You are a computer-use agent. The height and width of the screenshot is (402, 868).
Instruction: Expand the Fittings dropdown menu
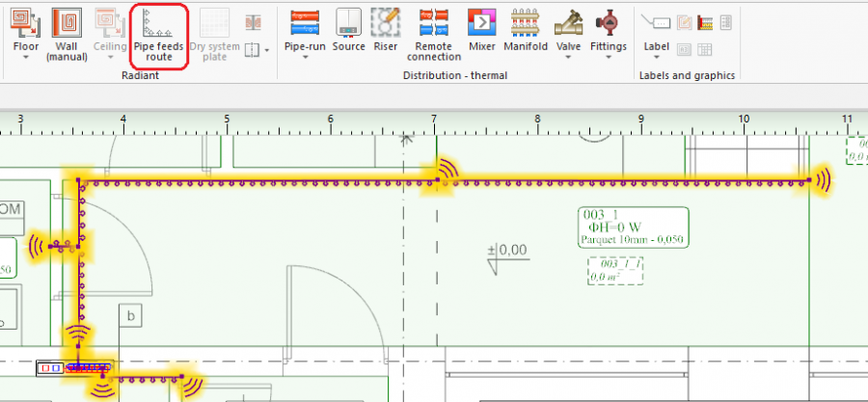pyautogui.click(x=608, y=58)
